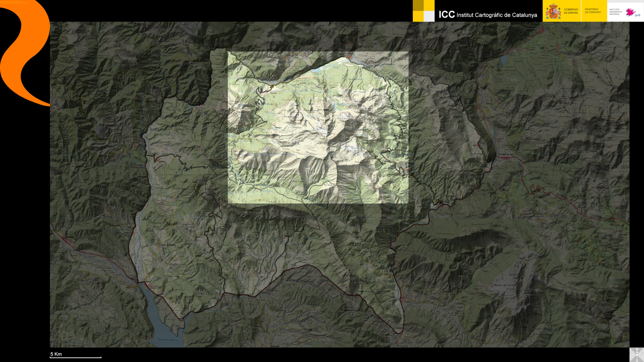Click the S on the compass rose
644x362 pixels.
click(x=637, y=360)
